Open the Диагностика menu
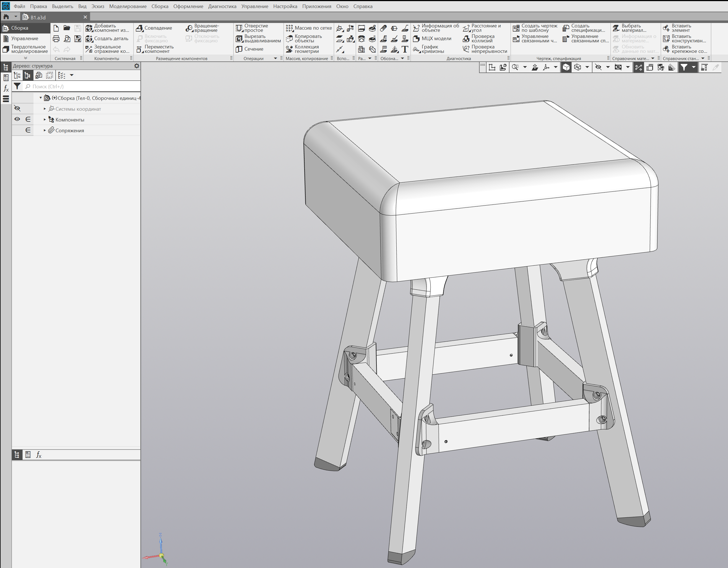The image size is (728, 568). [x=222, y=6]
